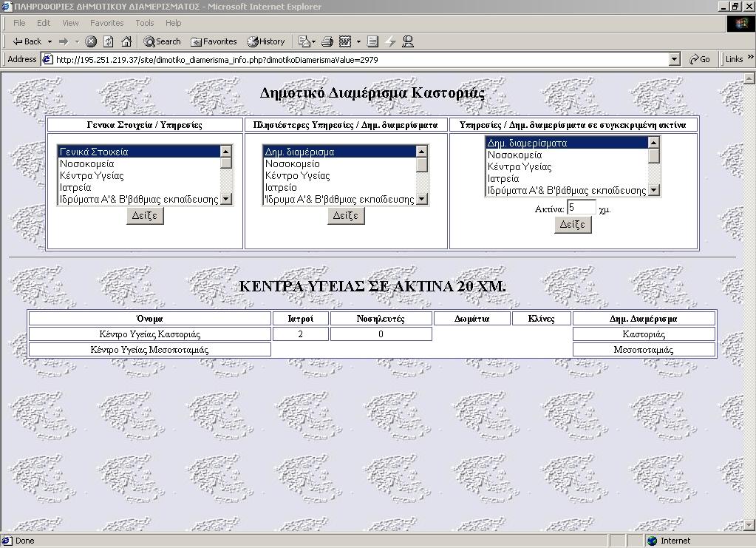Click the Μεσοποταμιάς district cell

click(644, 349)
